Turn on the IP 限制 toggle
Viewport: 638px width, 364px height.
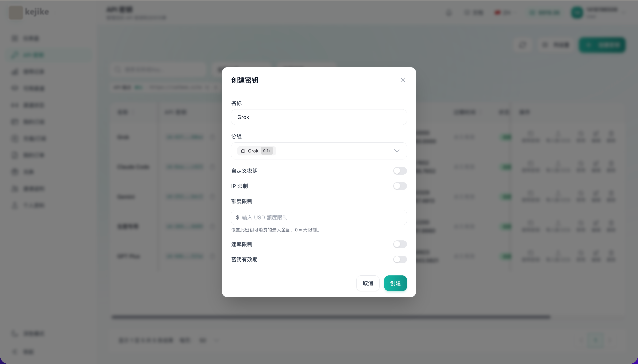click(x=400, y=186)
